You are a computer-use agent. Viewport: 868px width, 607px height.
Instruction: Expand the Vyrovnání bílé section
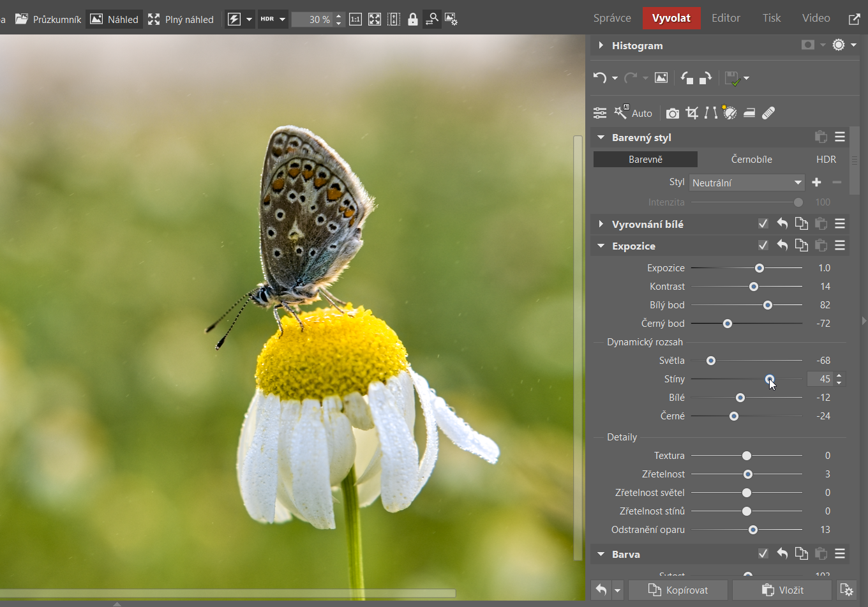click(x=601, y=224)
